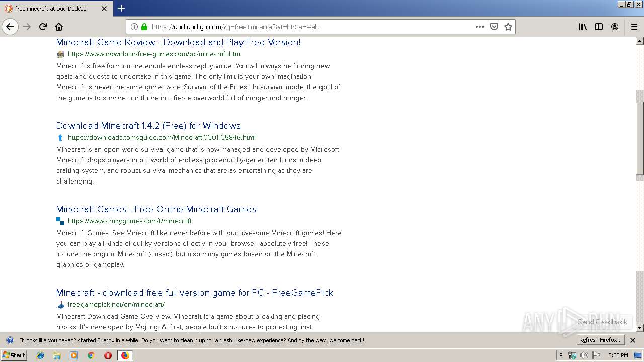Click the Refresh Firefox... button

600,340
